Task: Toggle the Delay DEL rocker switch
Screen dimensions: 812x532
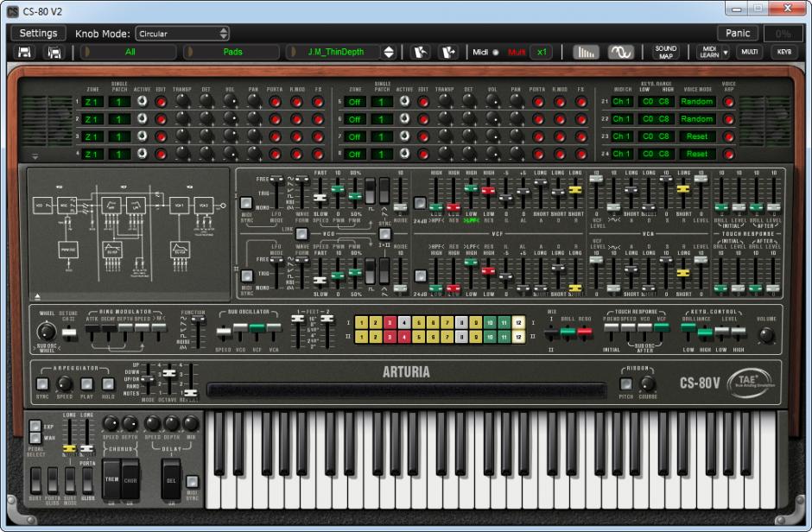Action: point(171,479)
